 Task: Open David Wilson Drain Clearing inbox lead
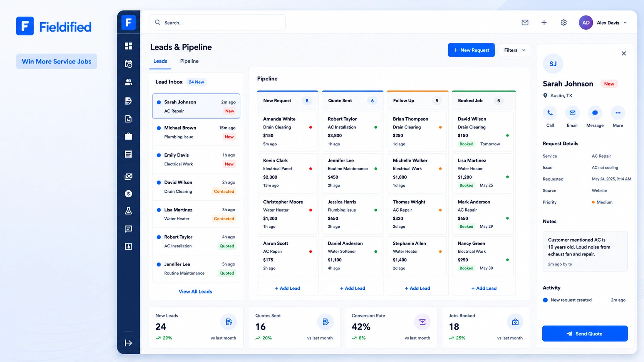[x=196, y=187]
